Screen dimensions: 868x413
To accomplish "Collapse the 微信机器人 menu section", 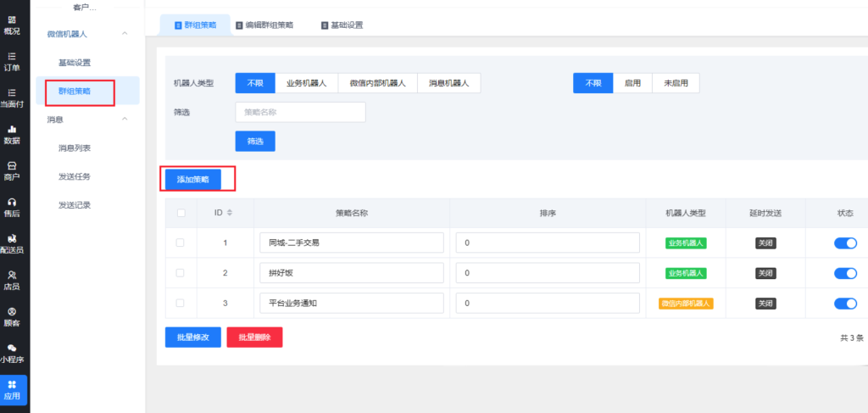I will click(x=125, y=34).
